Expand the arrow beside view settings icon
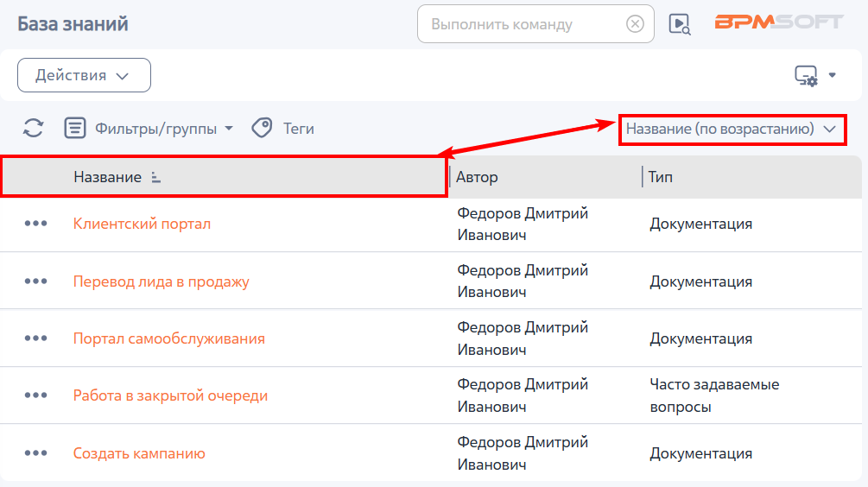Viewport: 868px width, 487px height. click(x=832, y=75)
